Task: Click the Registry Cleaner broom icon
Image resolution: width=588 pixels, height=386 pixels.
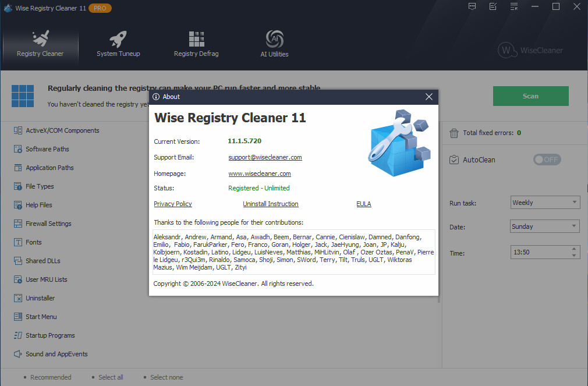Action: pos(41,38)
